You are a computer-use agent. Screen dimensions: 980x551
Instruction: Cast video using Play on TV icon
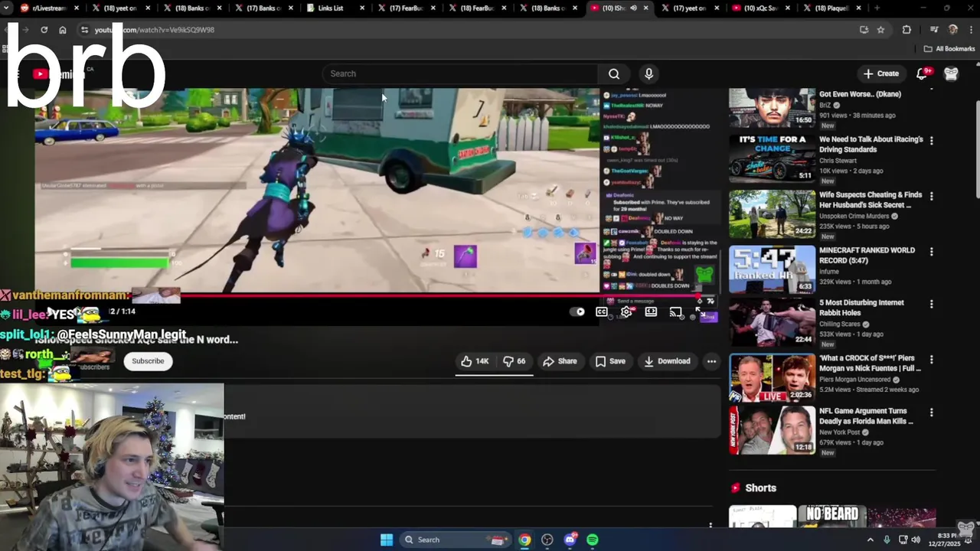tap(675, 311)
